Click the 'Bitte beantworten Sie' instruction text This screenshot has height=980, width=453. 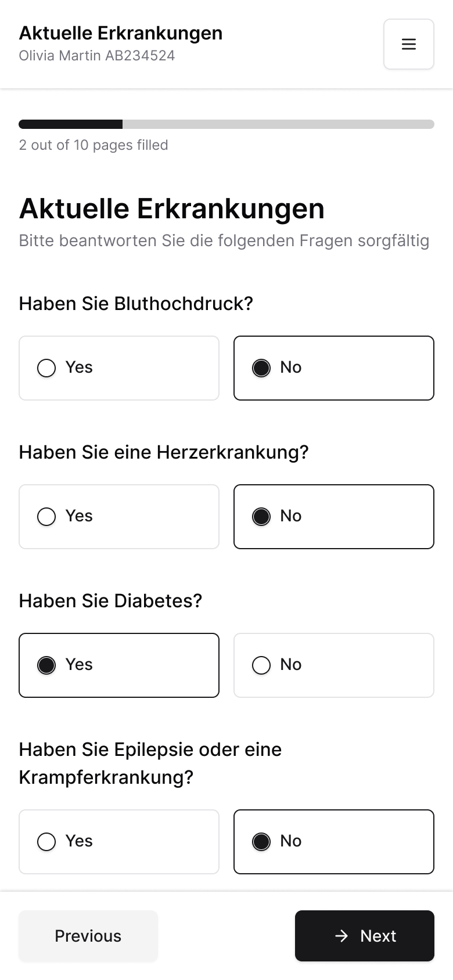click(224, 240)
